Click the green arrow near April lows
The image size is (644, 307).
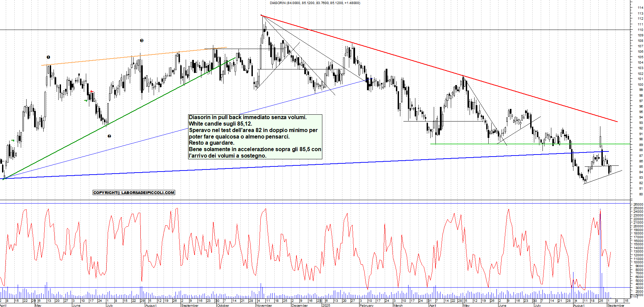pos(13,140)
